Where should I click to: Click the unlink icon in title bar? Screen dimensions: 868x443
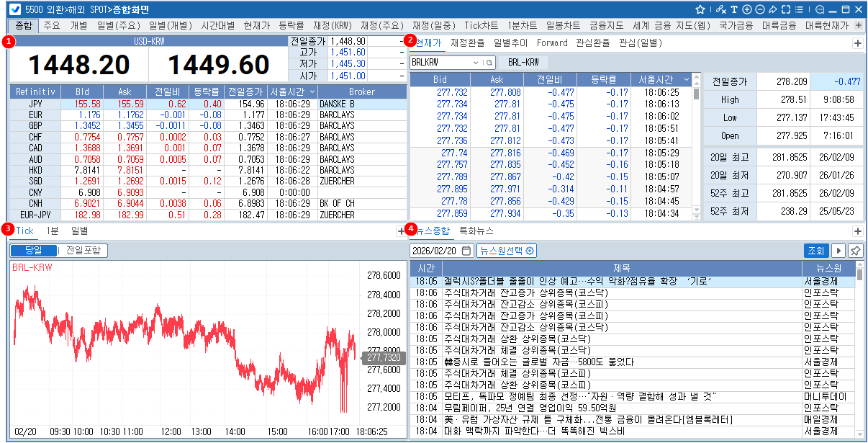pos(721,9)
